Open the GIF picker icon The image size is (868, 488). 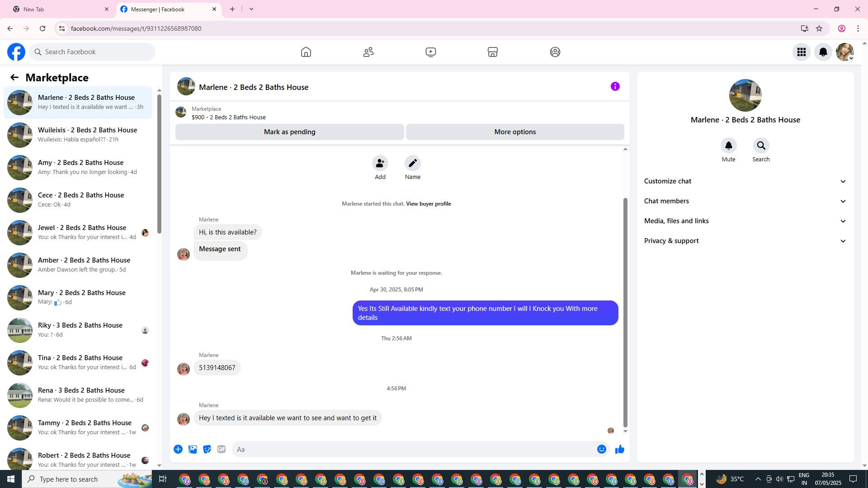pos(221,449)
